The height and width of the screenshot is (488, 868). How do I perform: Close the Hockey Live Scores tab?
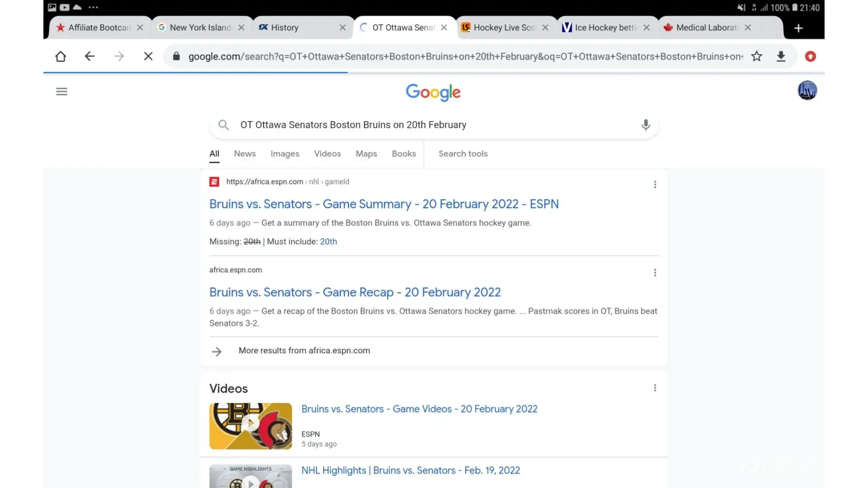545,28
